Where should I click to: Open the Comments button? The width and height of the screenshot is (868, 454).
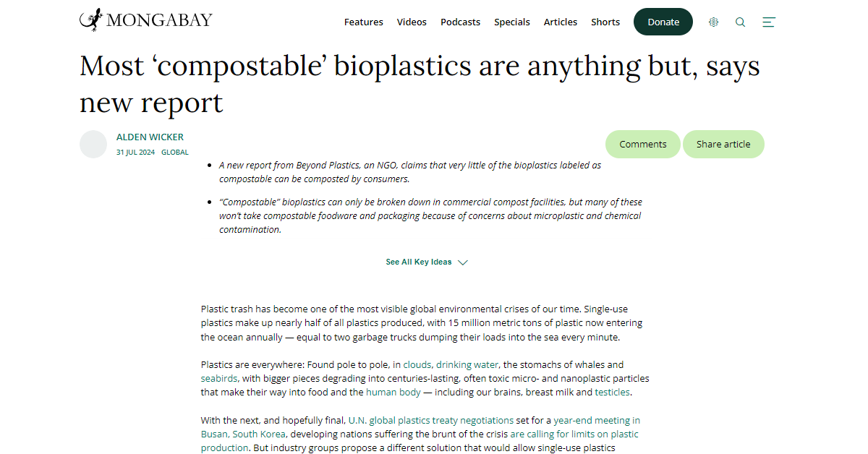(642, 144)
